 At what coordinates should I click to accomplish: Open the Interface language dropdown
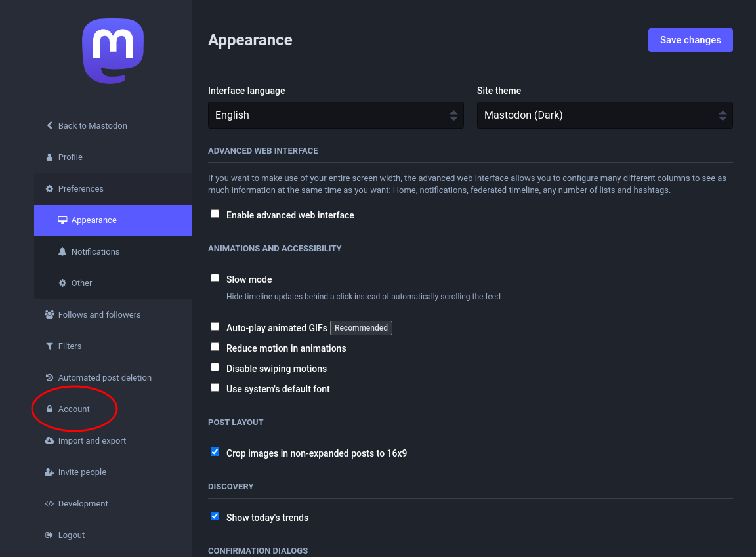click(x=335, y=115)
